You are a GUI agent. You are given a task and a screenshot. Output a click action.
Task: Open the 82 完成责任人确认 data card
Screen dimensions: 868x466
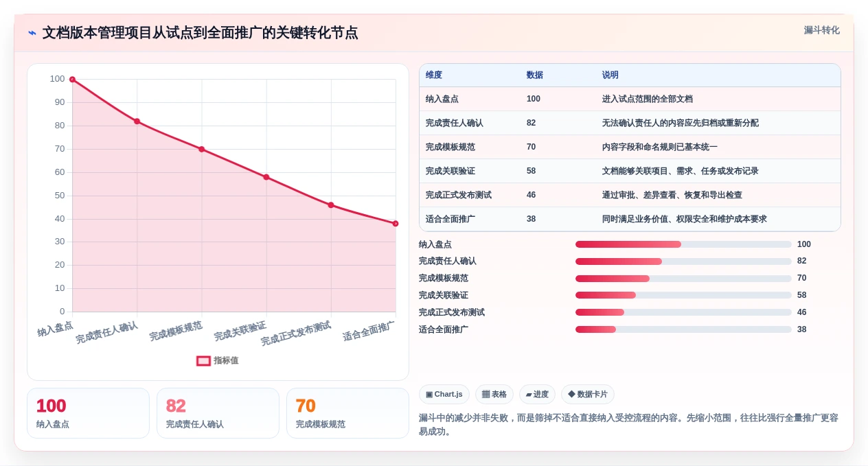pos(218,413)
